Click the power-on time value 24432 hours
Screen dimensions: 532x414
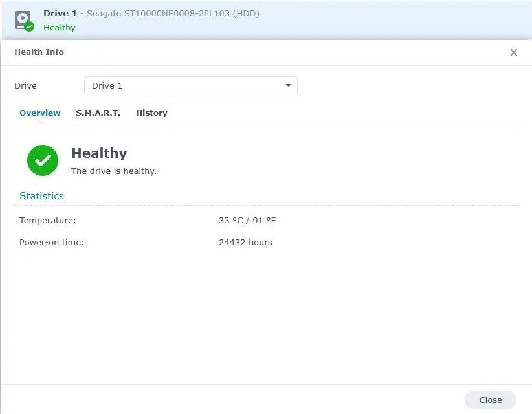tap(246, 243)
